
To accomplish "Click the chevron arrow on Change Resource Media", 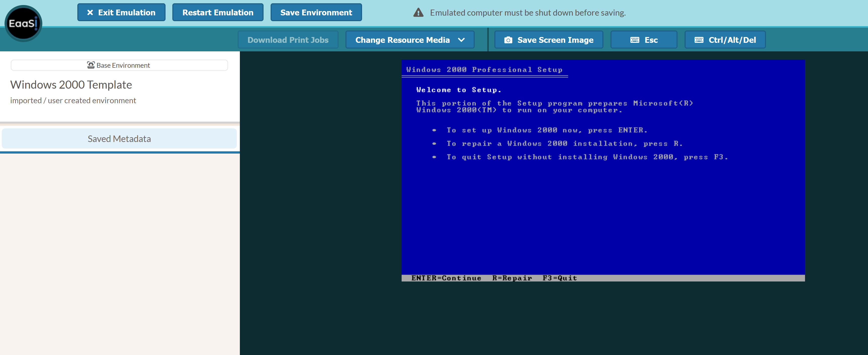I will click(461, 40).
